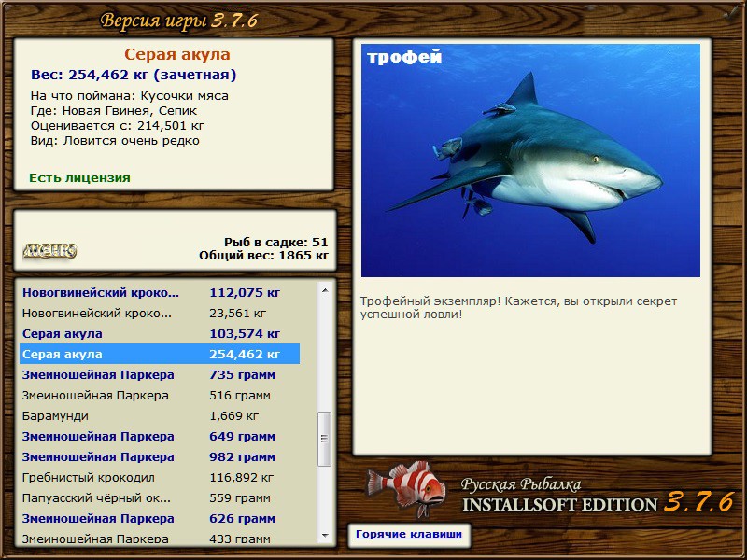Click the list scrollbar down arrow
The image size is (747, 560).
(325, 535)
